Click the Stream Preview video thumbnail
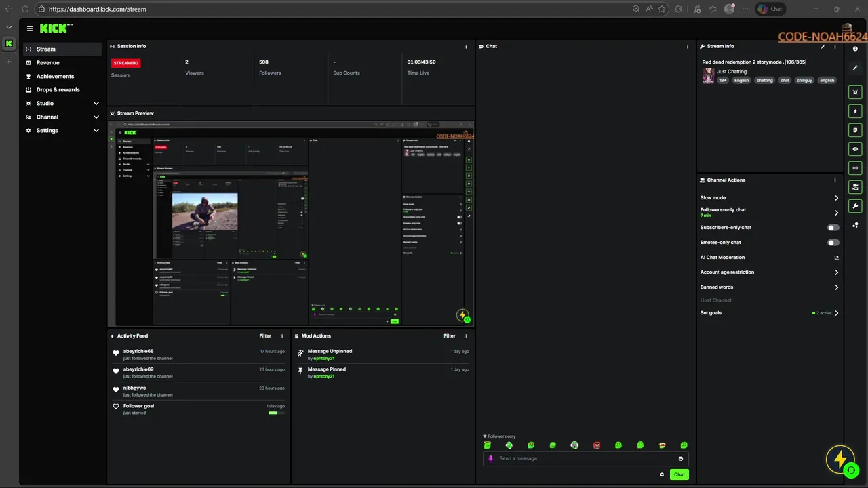The width and height of the screenshot is (868, 488). point(291,224)
